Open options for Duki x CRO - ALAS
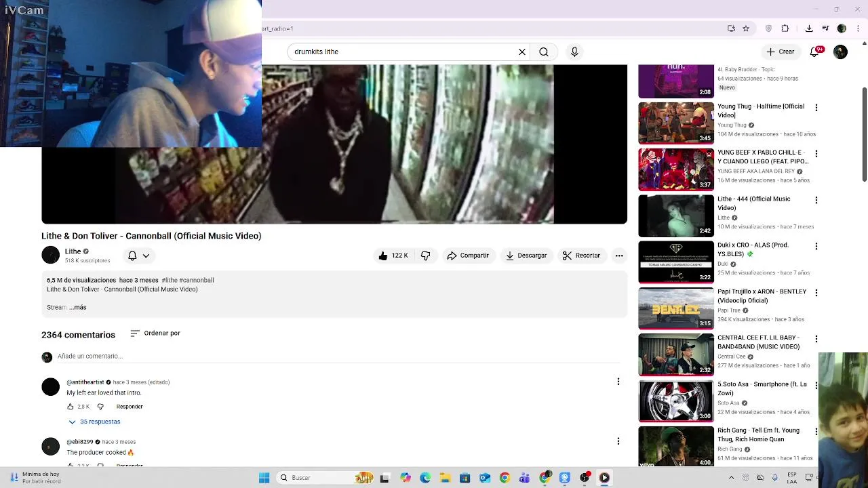The width and height of the screenshot is (868, 488). coord(816,246)
